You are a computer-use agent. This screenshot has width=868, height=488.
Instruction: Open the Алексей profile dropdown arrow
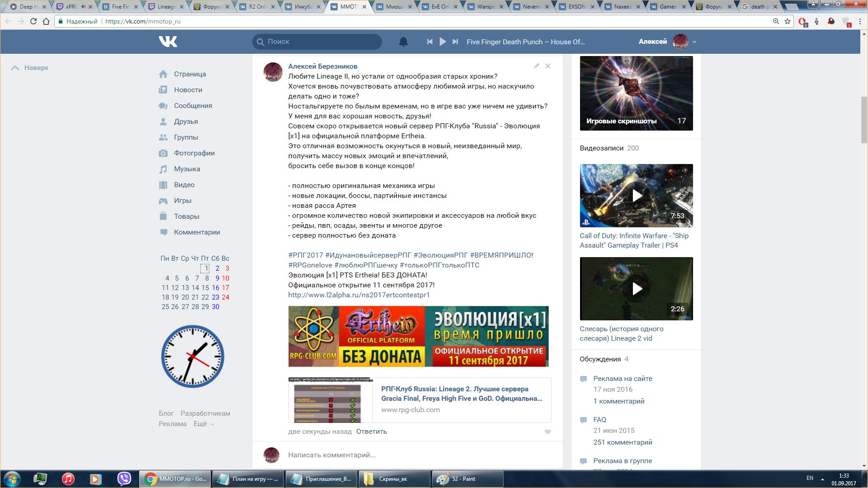point(694,42)
